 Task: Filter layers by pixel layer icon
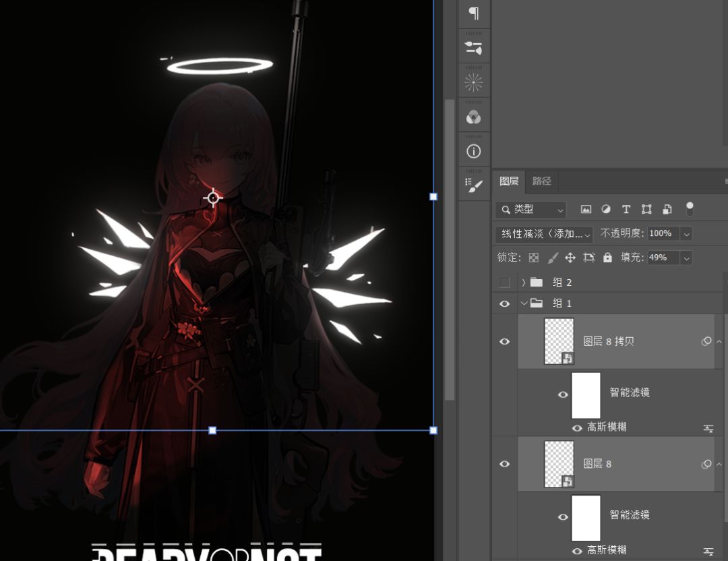(586, 210)
